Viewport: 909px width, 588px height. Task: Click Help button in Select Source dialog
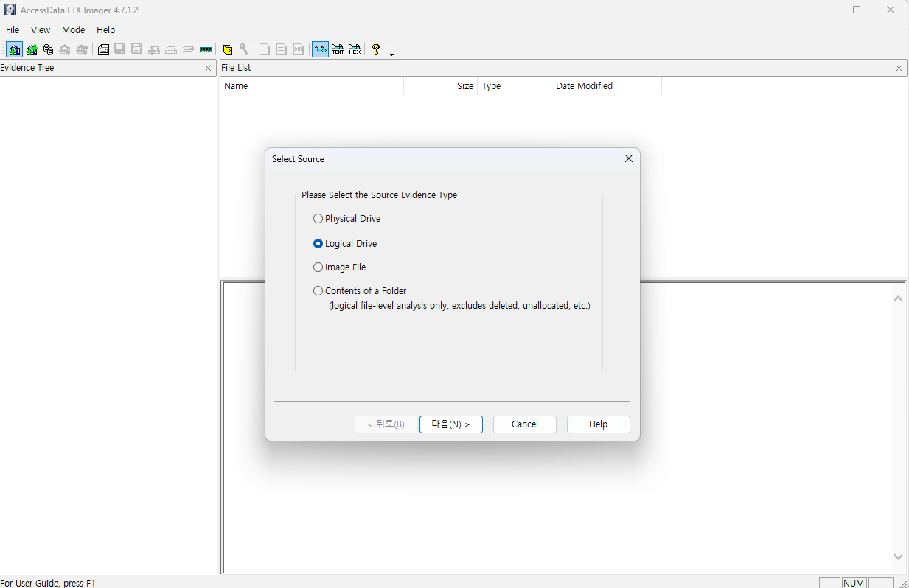599,424
